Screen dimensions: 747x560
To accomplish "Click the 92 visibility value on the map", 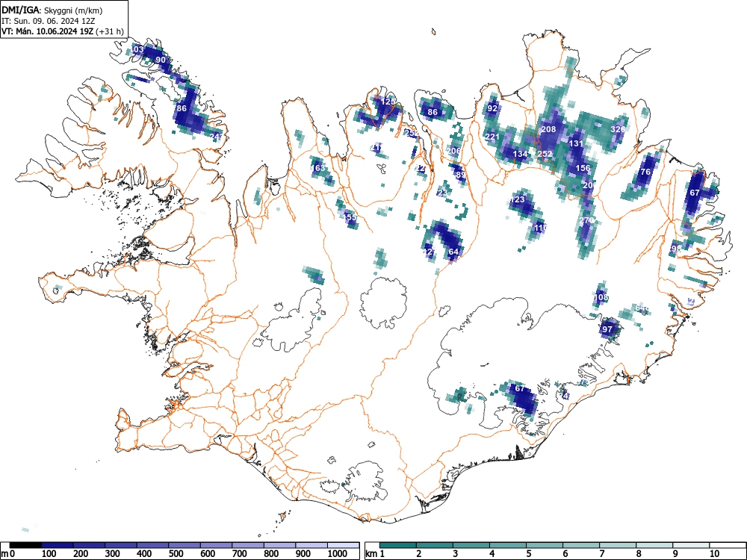I will [x=492, y=108].
